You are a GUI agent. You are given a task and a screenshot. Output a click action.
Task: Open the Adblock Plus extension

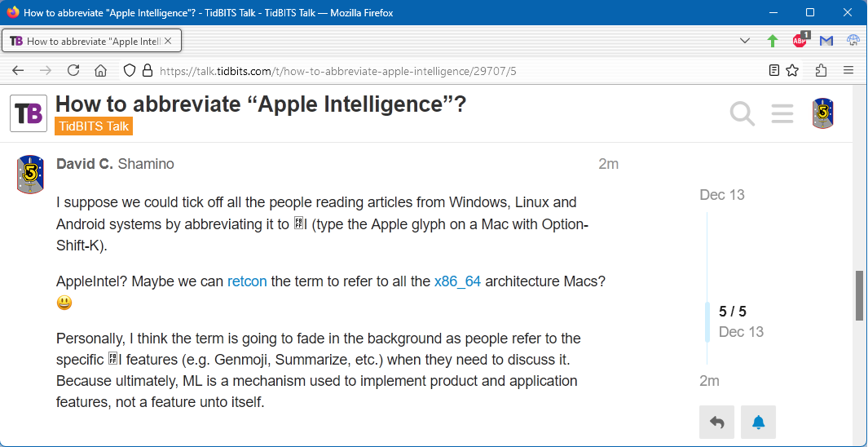click(x=800, y=40)
